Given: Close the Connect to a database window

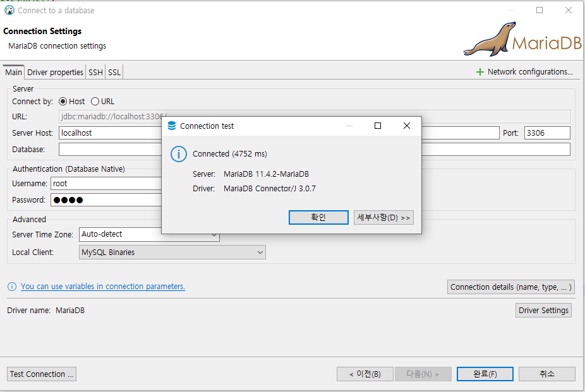Looking at the screenshot, I should 568,11.
